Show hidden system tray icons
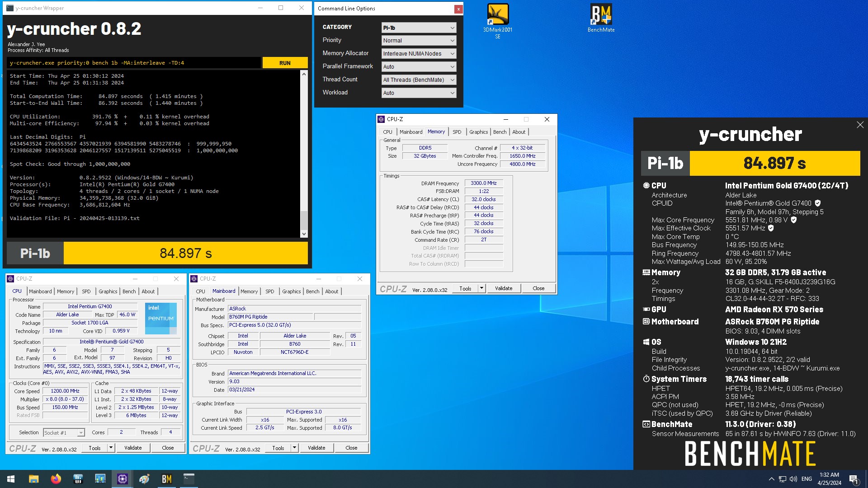The height and width of the screenshot is (488, 868). coord(772,479)
